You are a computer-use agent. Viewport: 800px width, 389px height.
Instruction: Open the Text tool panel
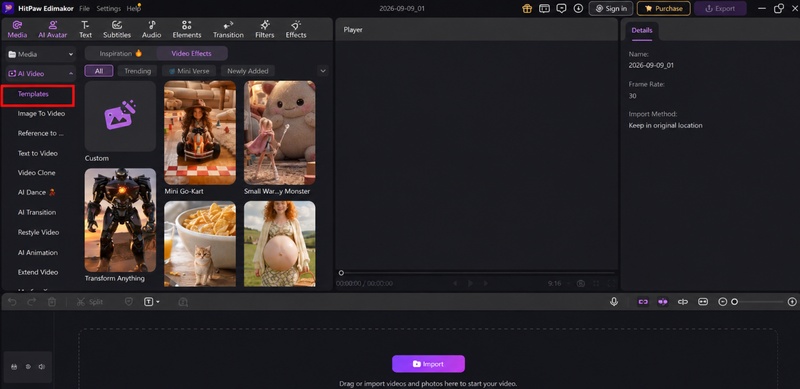(85, 30)
